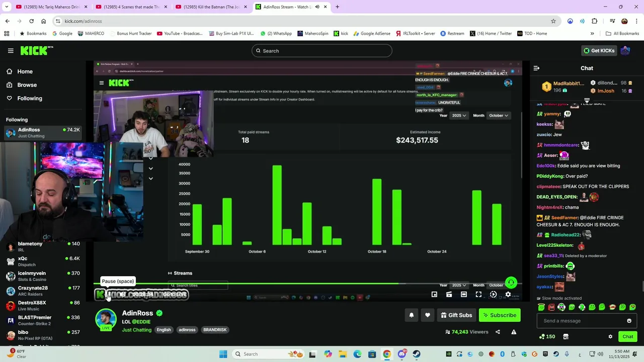
Task: Click the Just Chatting category link under AdinRoss
Action: click(x=136, y=330)
